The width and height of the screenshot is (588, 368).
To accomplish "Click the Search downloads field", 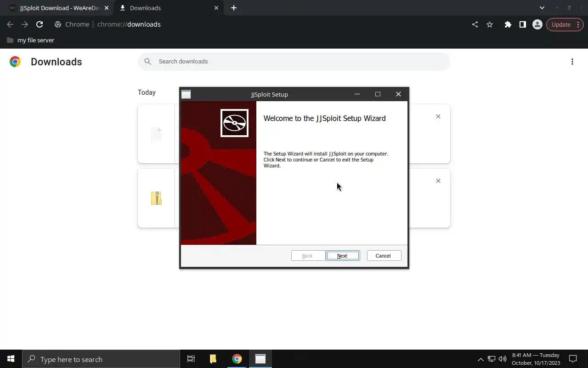I will (294, 62).
